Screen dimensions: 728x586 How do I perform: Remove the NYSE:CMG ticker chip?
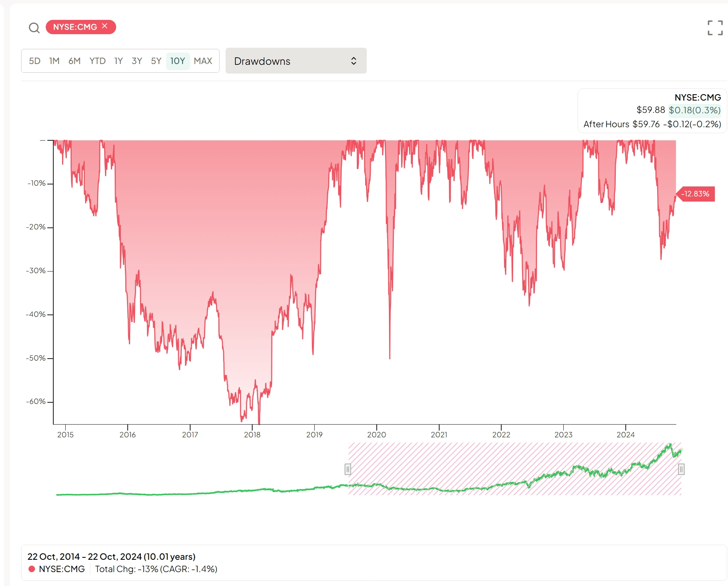tap(105, 26)
